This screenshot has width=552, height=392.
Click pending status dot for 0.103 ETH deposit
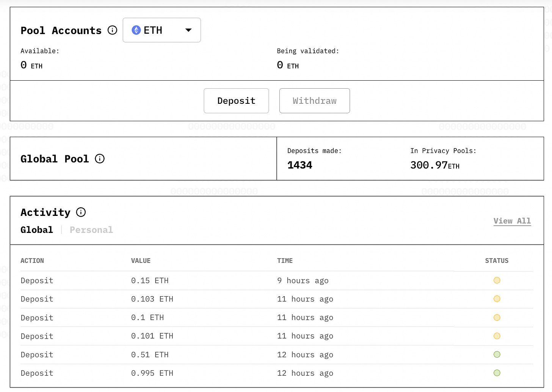pos(497,299)
